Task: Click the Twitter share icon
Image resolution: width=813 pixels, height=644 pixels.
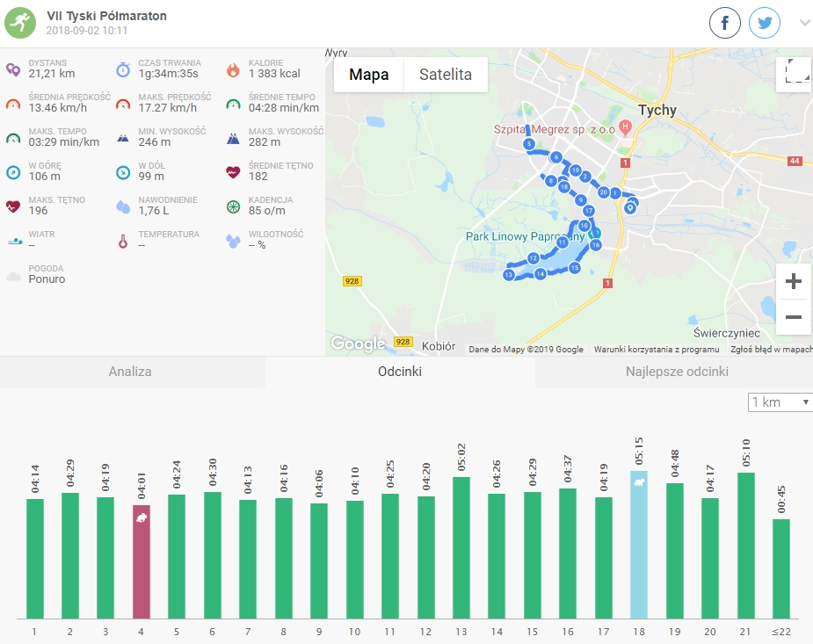Action: point(765,24)
